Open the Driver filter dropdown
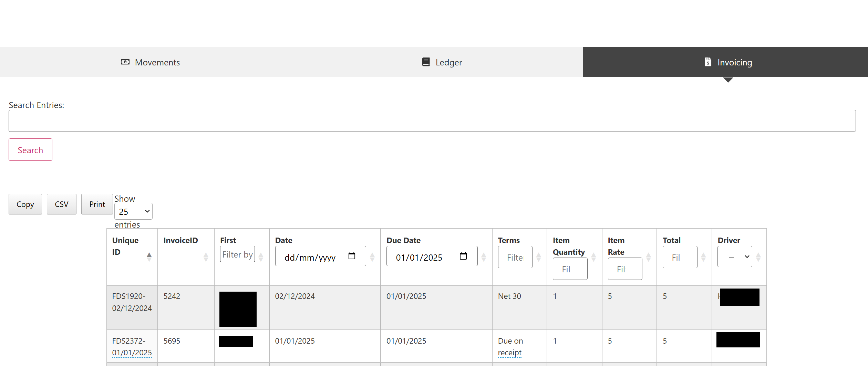868x366 pixels. point(734,257)
